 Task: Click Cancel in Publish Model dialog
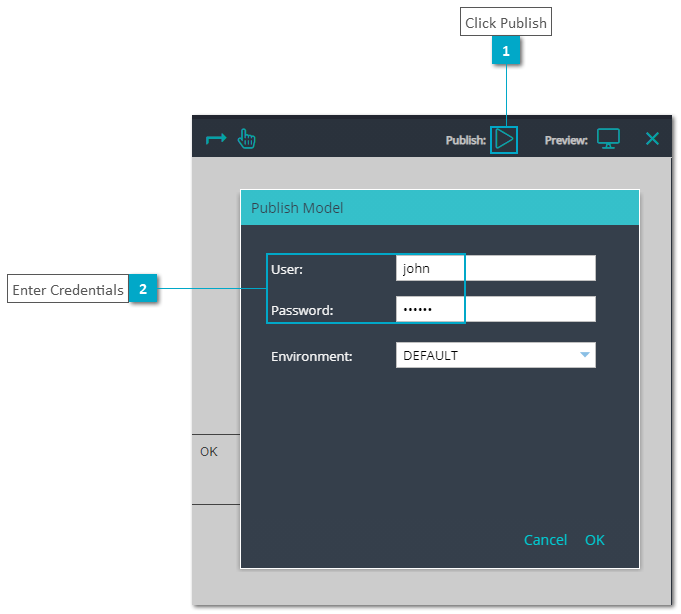[x=545, y=540]
